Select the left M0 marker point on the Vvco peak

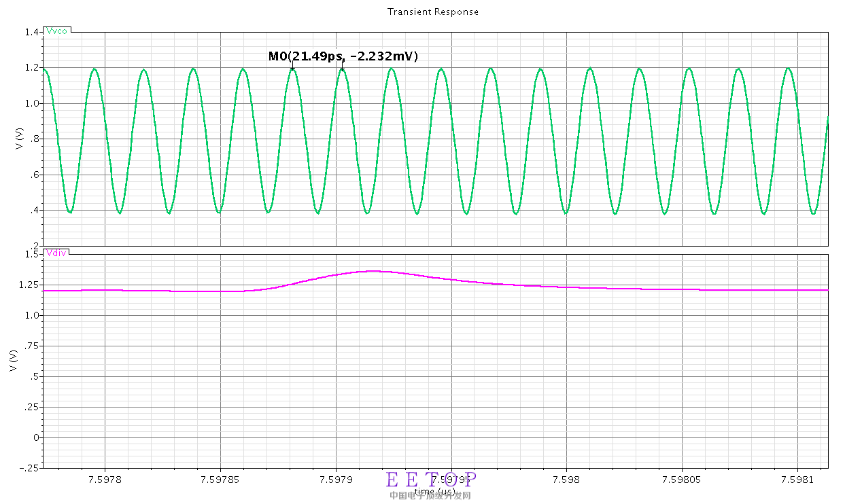tap(292, 68)
